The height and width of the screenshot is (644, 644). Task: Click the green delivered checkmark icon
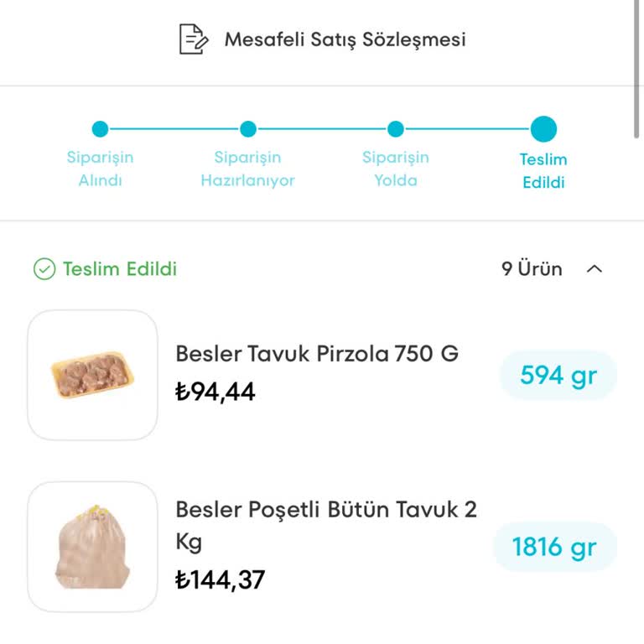click(44, 269)
